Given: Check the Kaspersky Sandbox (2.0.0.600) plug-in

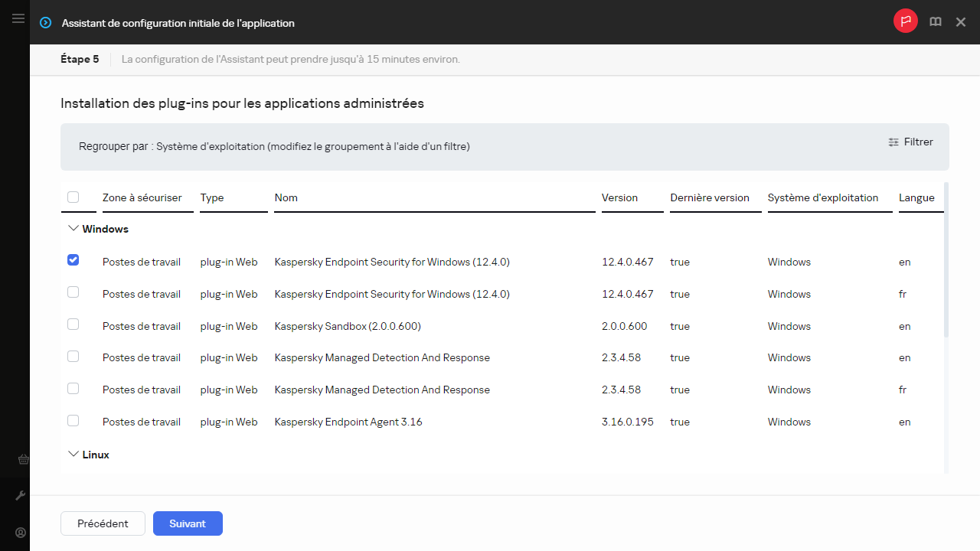Looking at the screenshot, I should [x=73, y=324].
